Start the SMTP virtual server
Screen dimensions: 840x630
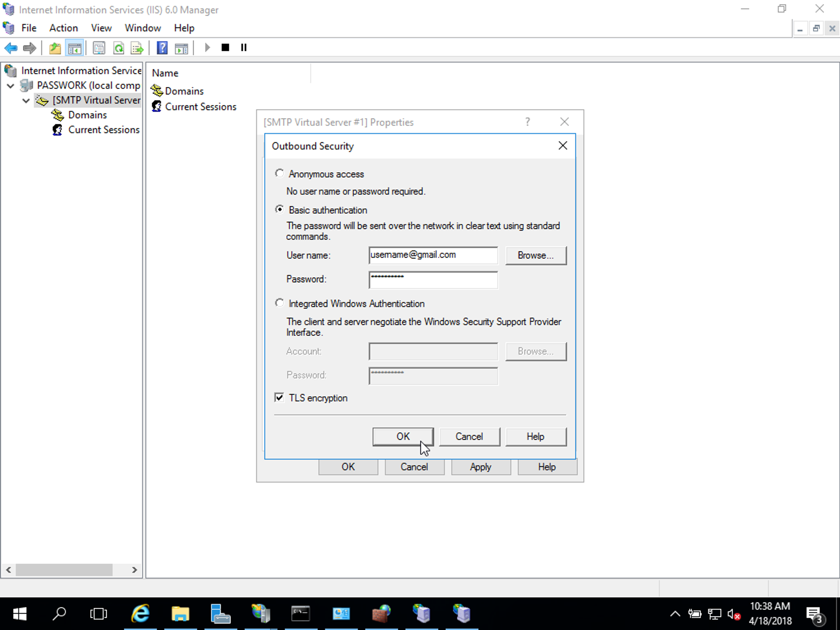coord(207,47)
